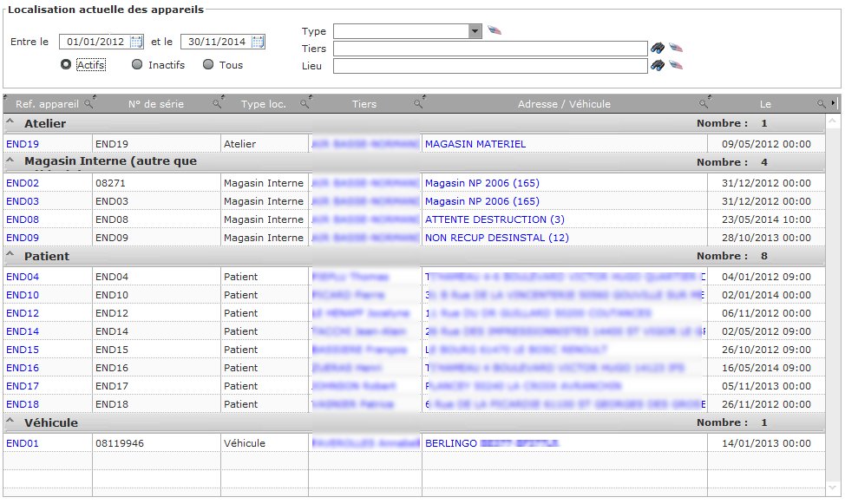845x504 pixels.
Task: Click the table scrollbar up arrow
Action: [833, 121]
